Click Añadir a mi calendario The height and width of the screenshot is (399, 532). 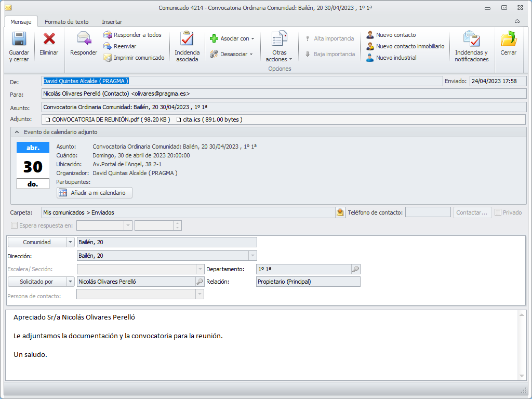(x=95, y=193)
